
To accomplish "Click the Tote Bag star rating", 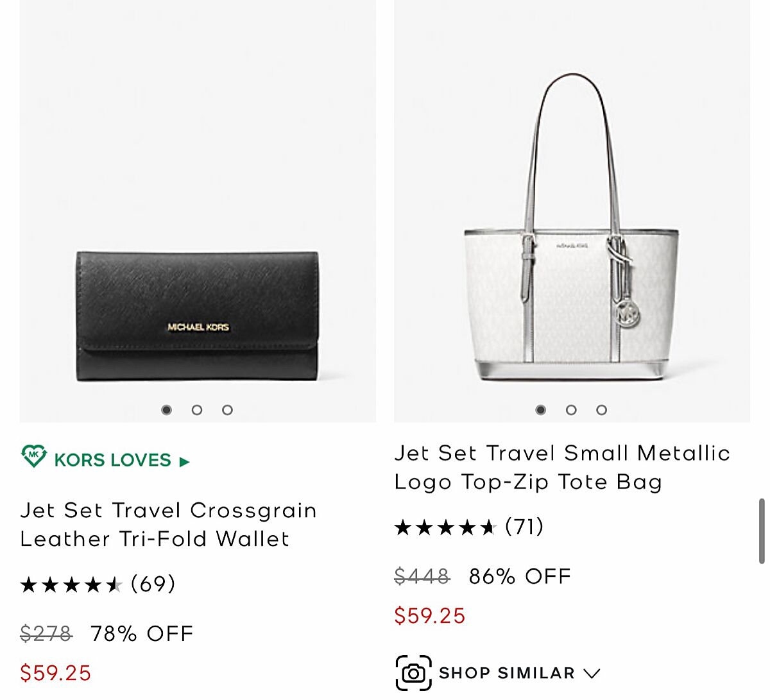I will pyautogui.click(x=445, y=527).
